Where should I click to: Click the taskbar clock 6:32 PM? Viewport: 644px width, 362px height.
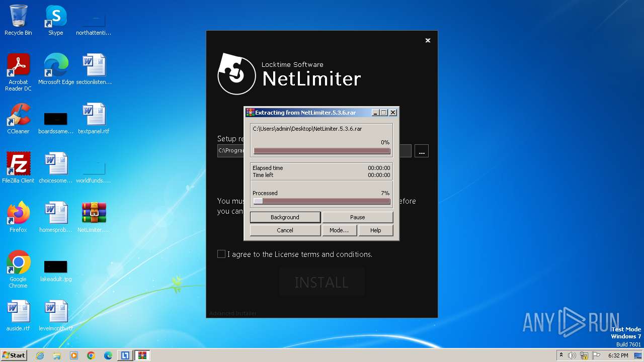[618, 355]
